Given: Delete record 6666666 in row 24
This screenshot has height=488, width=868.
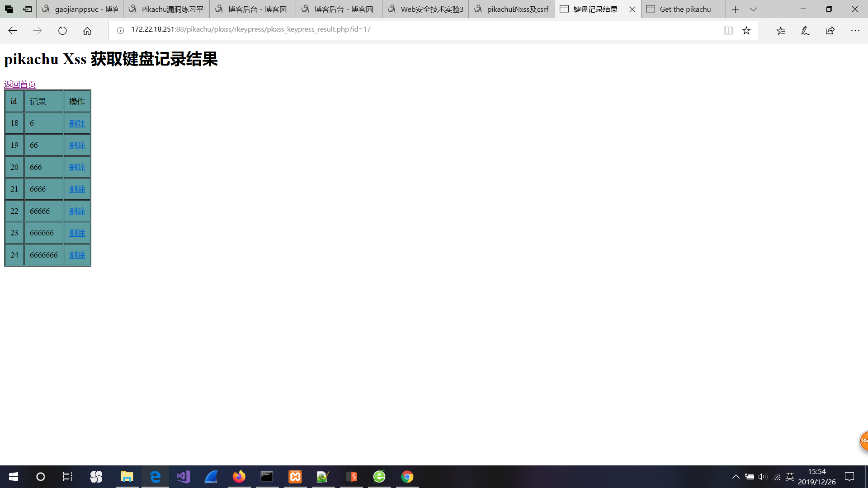Looking at the screenshot, I should coord(77,255).
